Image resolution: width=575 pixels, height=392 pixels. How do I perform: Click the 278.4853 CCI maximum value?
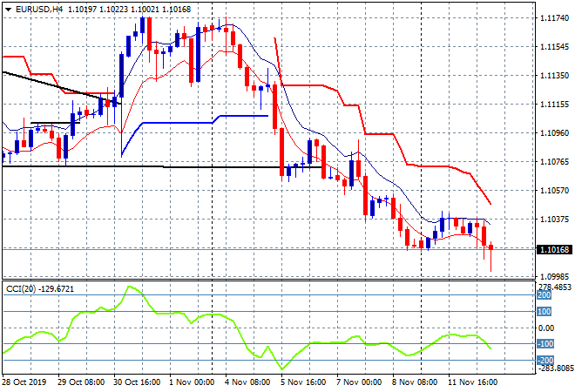coord(555,287)
